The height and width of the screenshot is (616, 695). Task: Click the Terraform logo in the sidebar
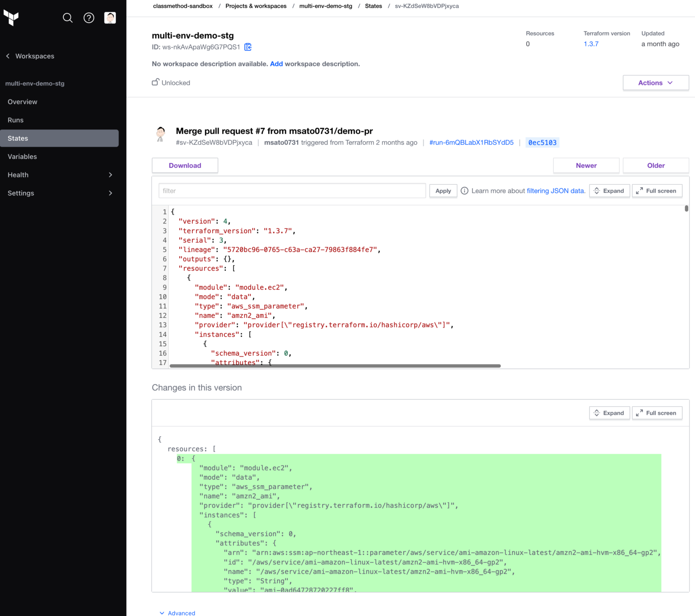click(11, 18)
